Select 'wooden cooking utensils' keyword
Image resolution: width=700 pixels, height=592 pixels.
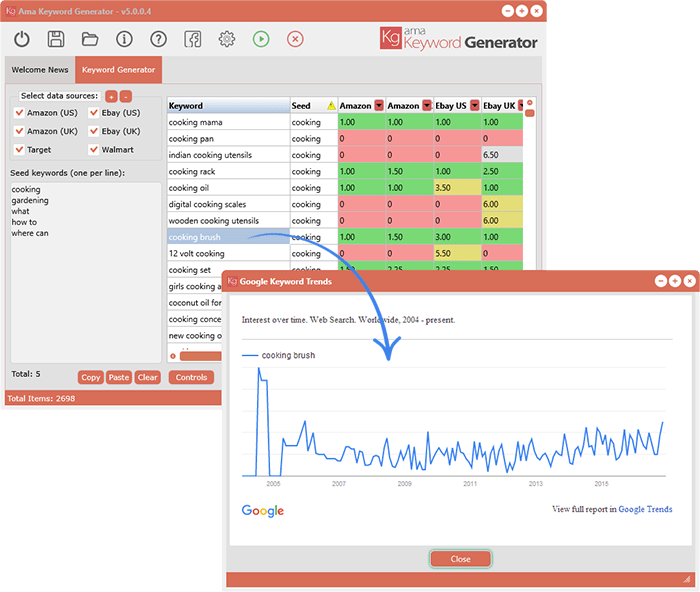tap(228, 221)
